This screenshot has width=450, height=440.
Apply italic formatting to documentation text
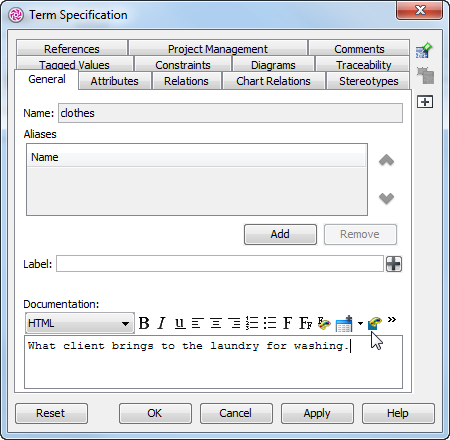tap(162, 323)
